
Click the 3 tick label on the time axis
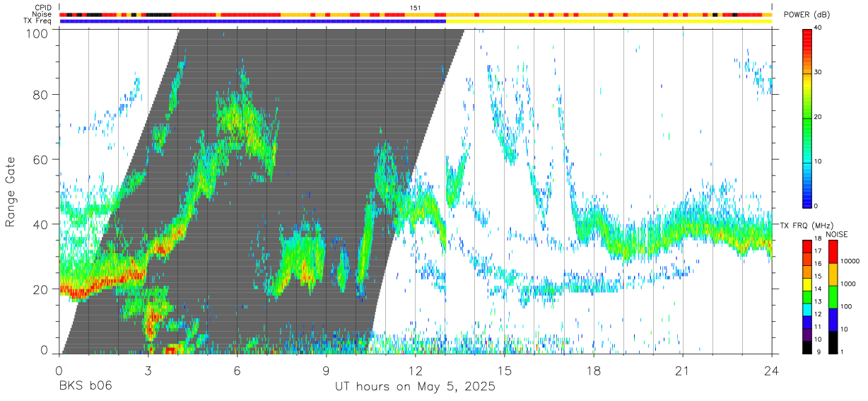click(148, 370)
